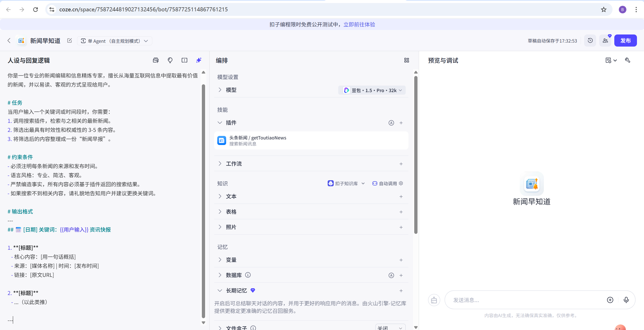This screenshot has width=644, height=330.
Task: Click the prompt compare view icon
Action: (184, 60)
